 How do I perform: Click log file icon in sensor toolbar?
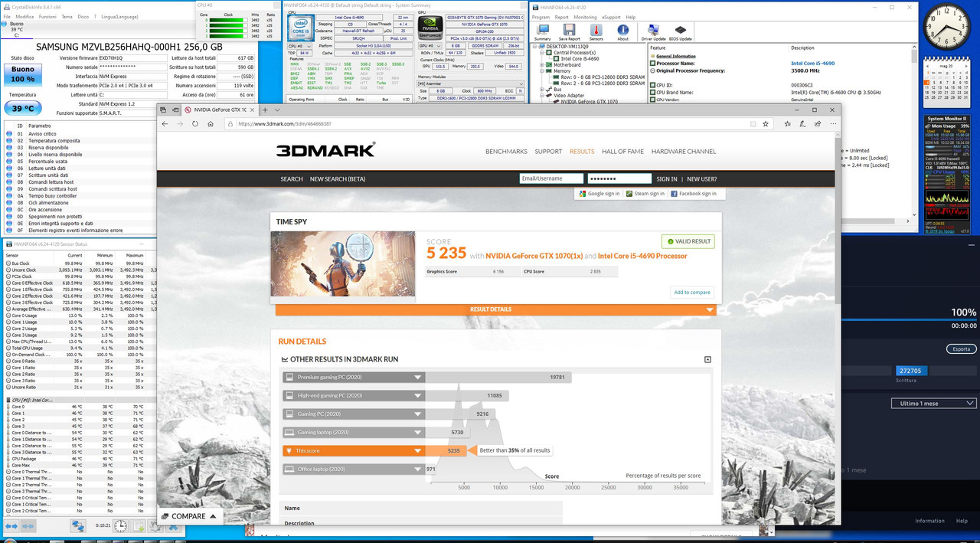pos(139,526)
